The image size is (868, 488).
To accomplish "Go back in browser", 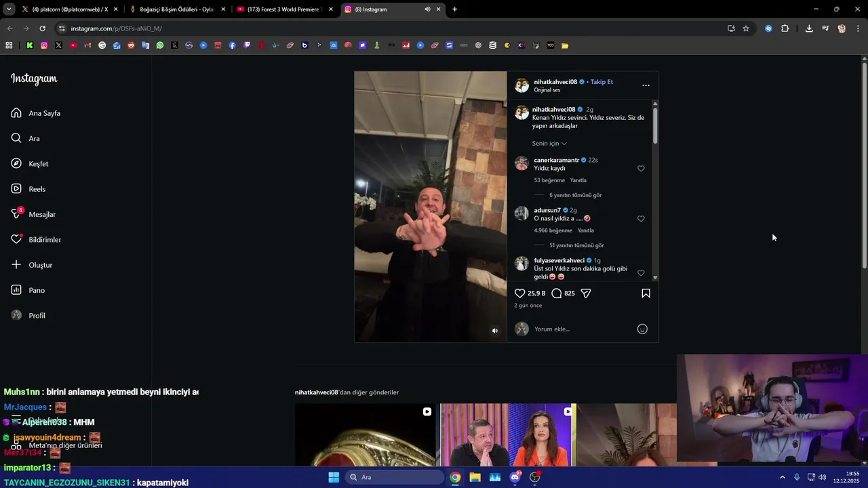I will tap(9, 28).
